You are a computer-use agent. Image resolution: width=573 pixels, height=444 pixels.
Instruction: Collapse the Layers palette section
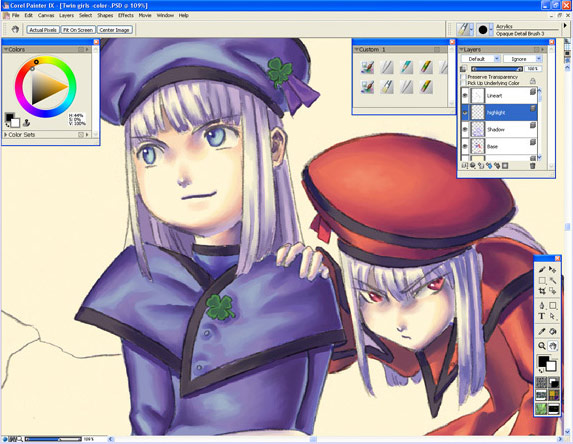point(461,49)
